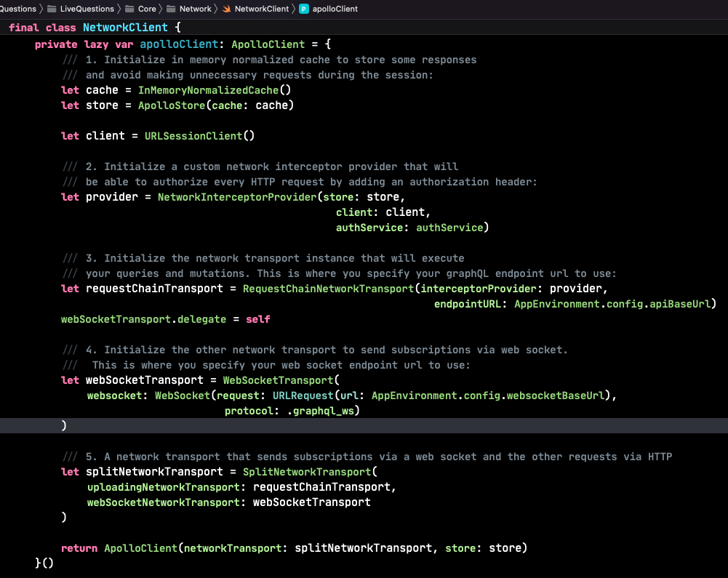Place cursor on the highlighted closing parenthesis line
728x578 pixels.
(x=364, y=426)
